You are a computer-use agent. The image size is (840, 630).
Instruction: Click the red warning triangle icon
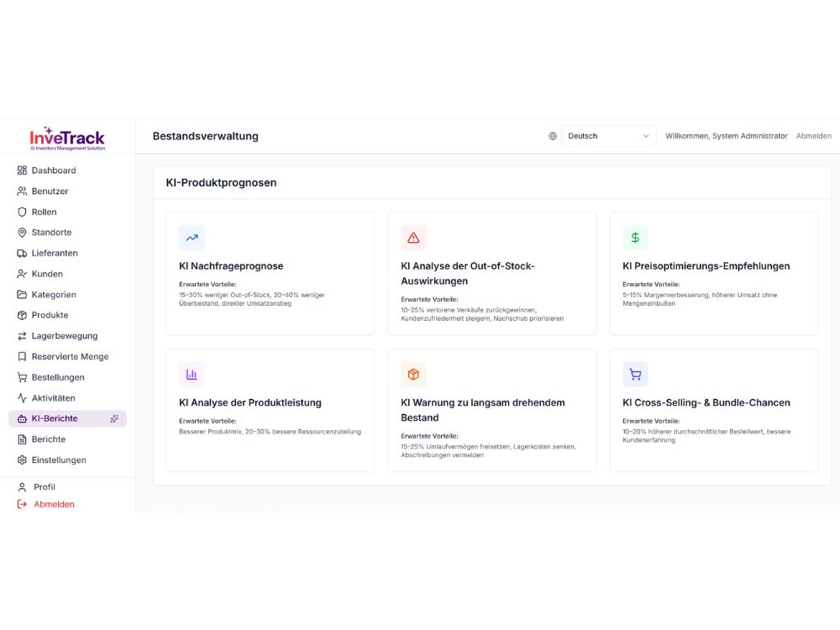413,238
